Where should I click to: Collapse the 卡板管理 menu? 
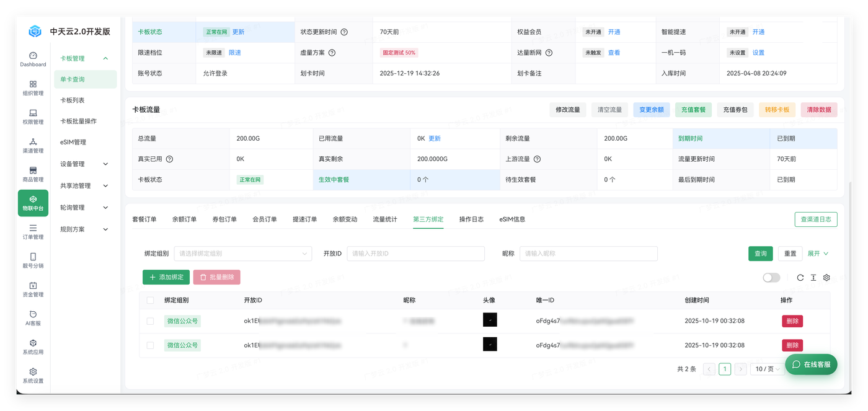pyautogui.click(x=105, y=58)
